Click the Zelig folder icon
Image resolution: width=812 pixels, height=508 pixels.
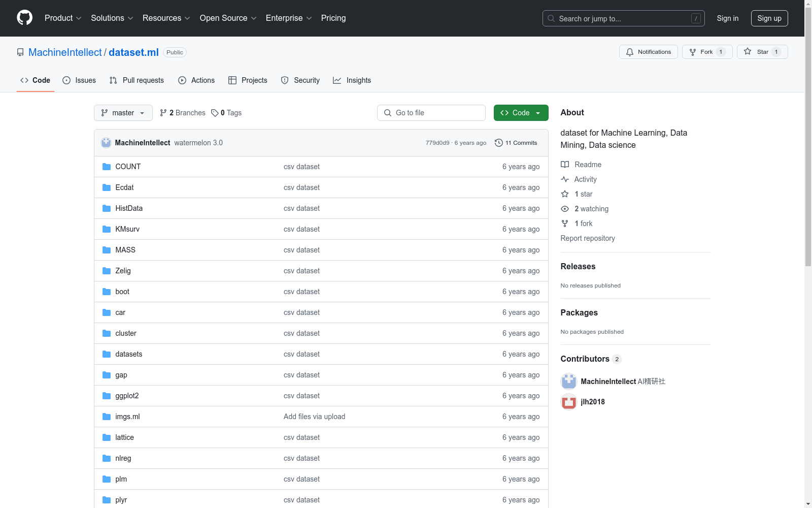pyautogui.click(x=107, y=271)
